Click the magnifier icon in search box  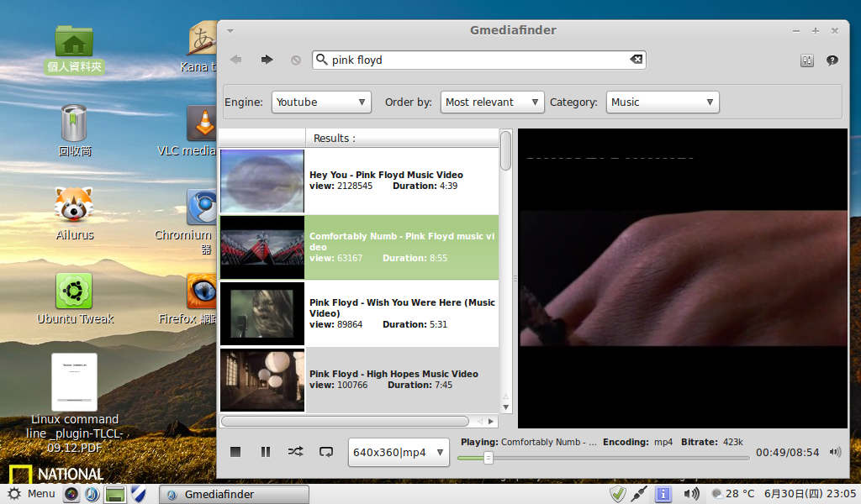point(322,60)
